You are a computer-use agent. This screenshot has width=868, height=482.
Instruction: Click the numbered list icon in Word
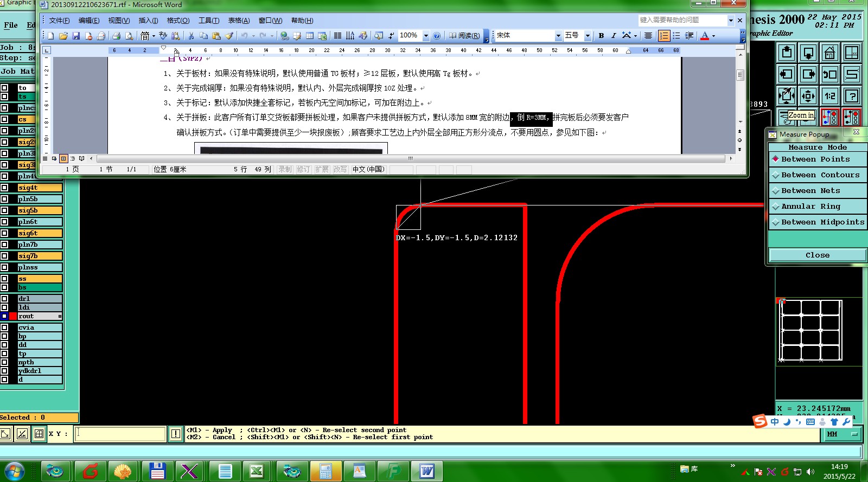[664, 36]
